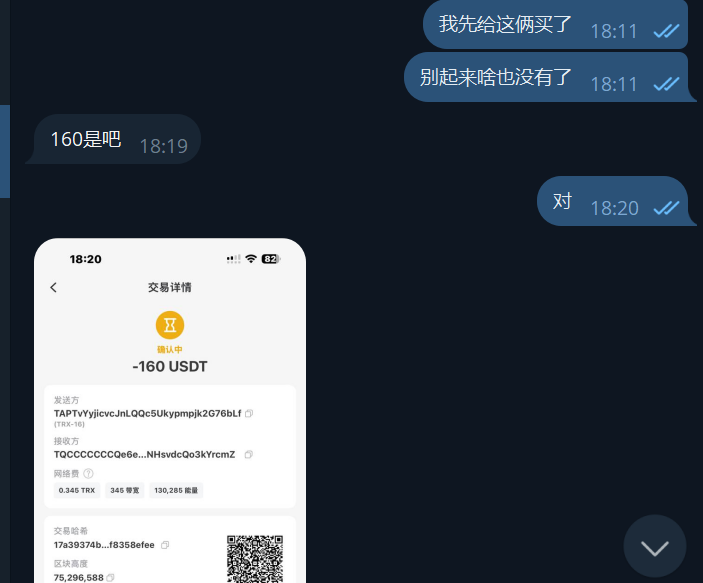This screenshot has width=703, height=583.
Task: Click the network fee help question icon
Action: click(x=89, y=474)
